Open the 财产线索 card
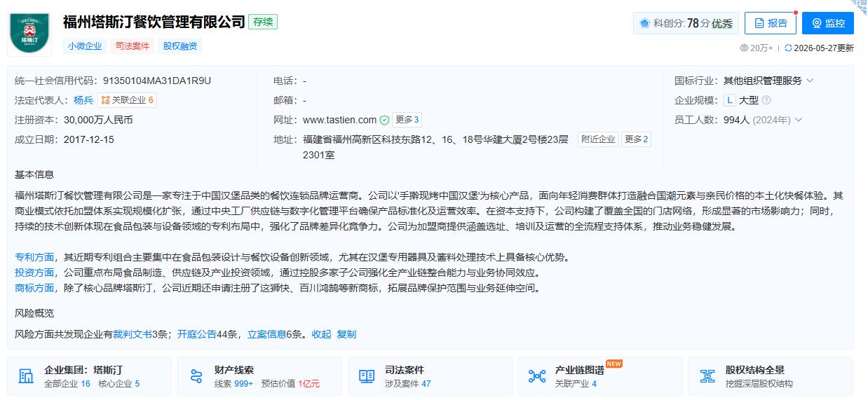Image resolution: width=868 pixels, height=400 pixels. tap(259, 376)
